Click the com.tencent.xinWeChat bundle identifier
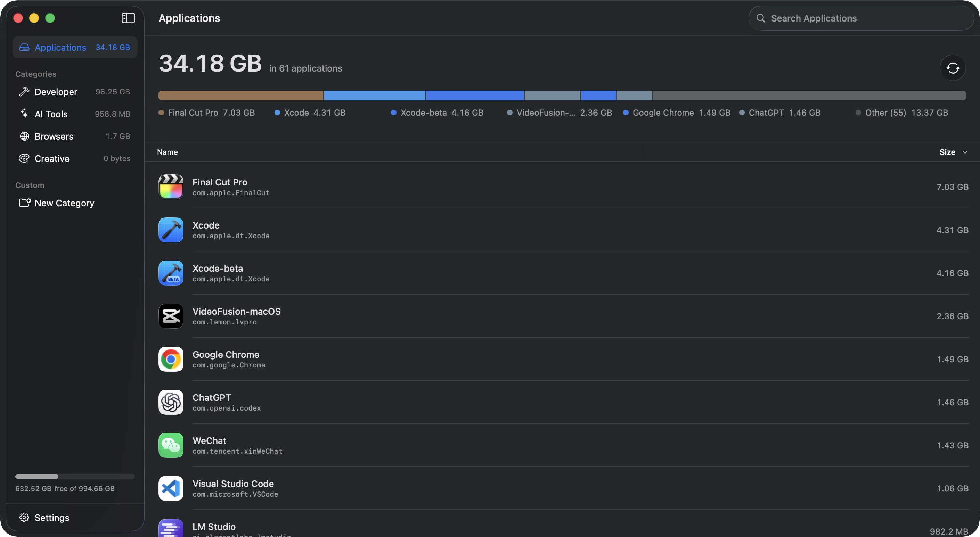Image resolution: width=980 pixels, height=537 pixels. (237, 451)
